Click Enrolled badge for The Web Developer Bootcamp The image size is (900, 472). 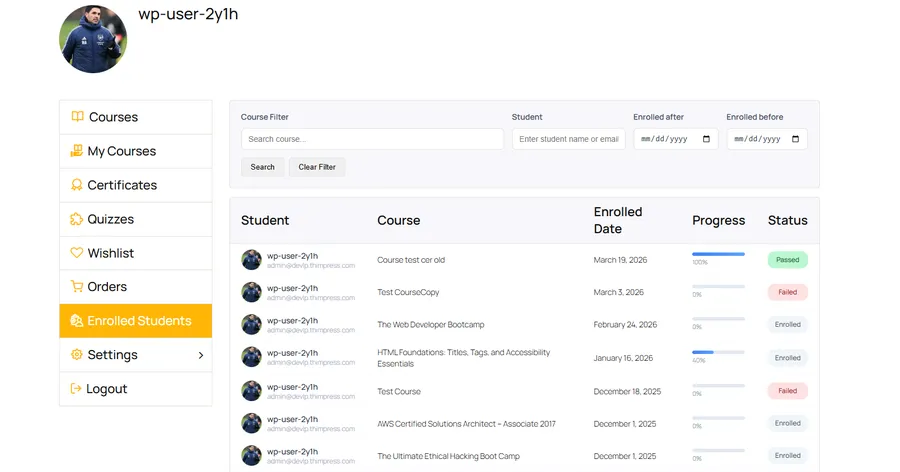(788, 324)
